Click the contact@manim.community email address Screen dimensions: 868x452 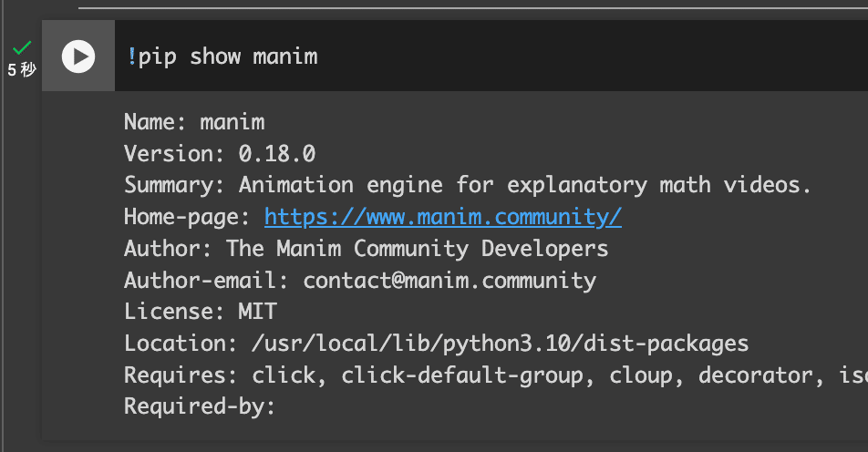(449, 281)
